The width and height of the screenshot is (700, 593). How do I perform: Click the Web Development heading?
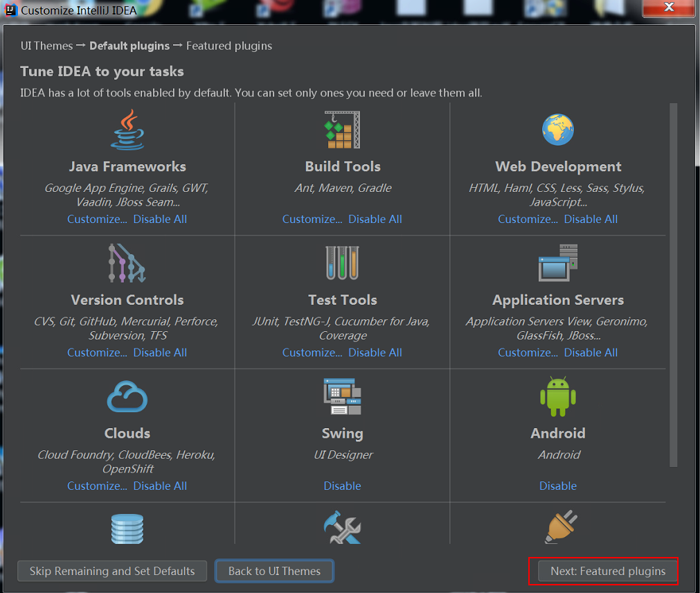tap(558, 166)
